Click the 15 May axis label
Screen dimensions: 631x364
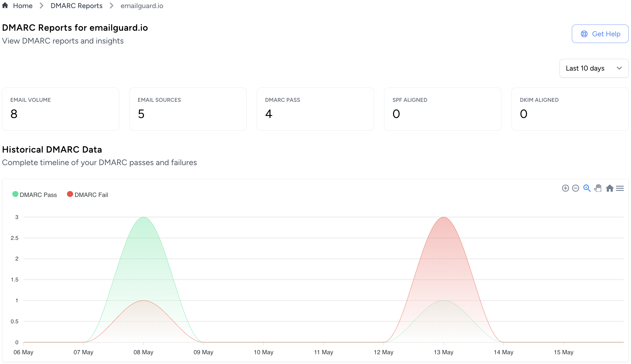click(563, 352)
